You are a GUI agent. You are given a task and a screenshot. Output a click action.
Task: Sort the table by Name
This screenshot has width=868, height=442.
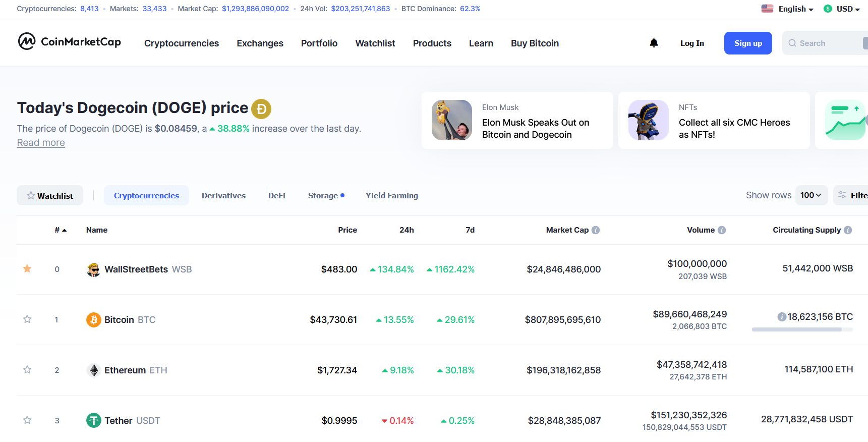click(97, 230)
